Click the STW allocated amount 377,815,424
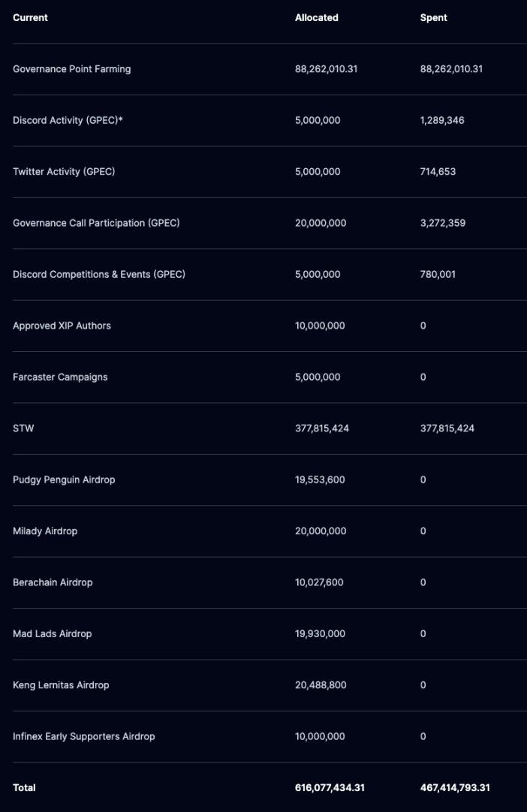This screenshot has height=812, width=527. coord(321,429)
